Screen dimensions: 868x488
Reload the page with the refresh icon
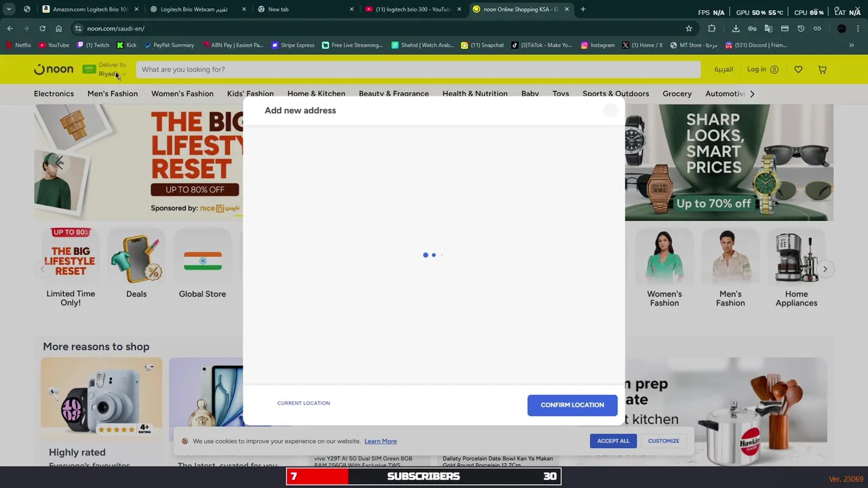[42, 28]
